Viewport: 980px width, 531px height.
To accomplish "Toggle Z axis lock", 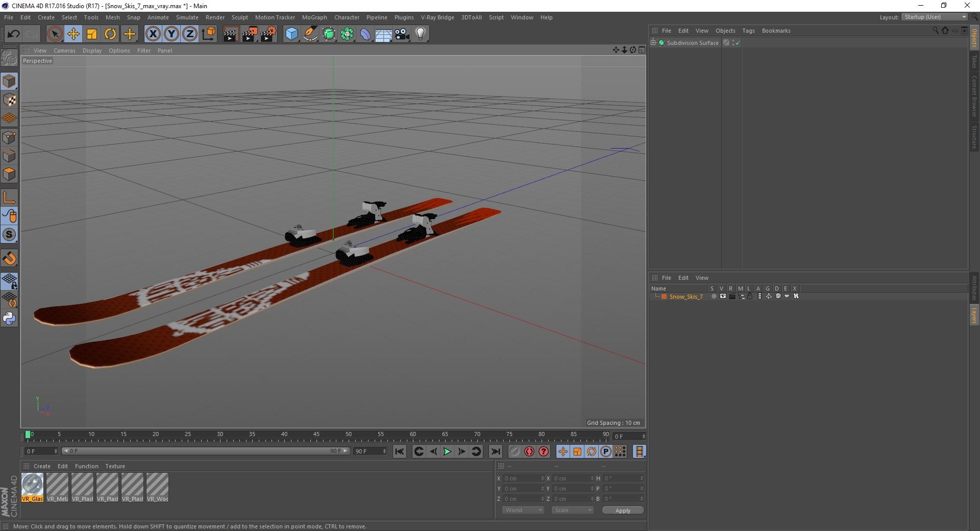I will 190,34.
